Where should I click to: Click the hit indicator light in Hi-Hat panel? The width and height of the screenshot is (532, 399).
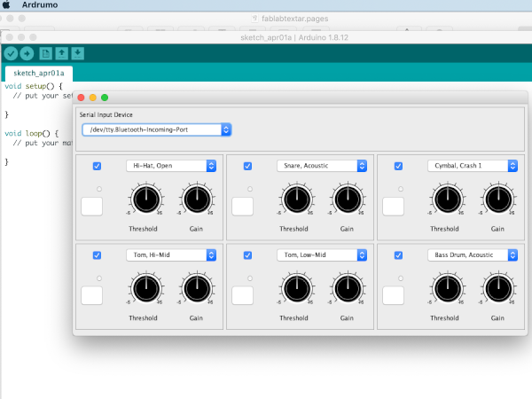point(99,189)
